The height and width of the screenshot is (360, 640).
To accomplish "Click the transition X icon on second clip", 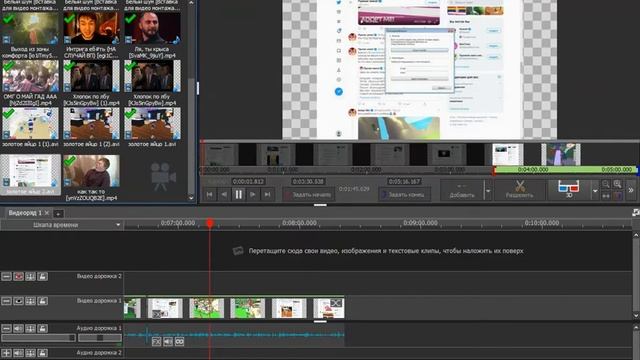I will (x=156, y=314).
